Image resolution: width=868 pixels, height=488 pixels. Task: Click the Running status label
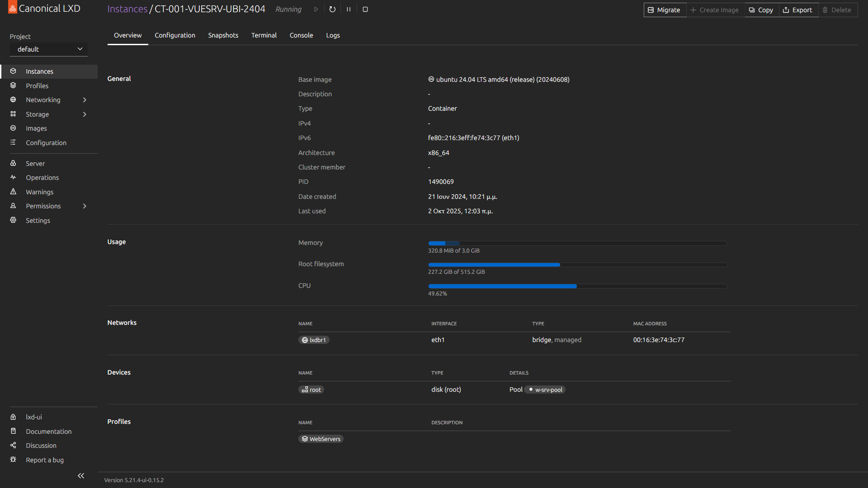[x=288, y=9]
